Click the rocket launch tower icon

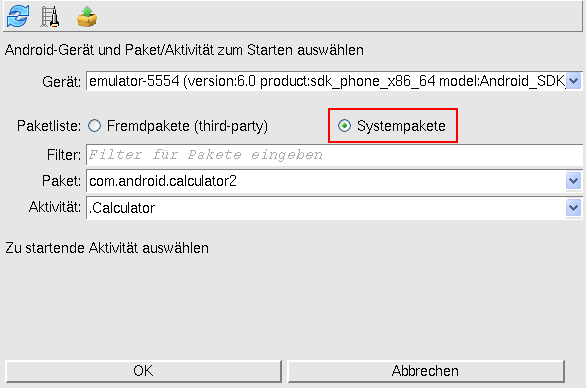[x=50, y=17]
